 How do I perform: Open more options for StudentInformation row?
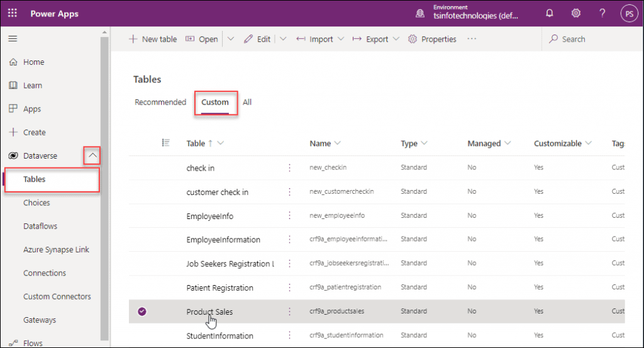289,335
